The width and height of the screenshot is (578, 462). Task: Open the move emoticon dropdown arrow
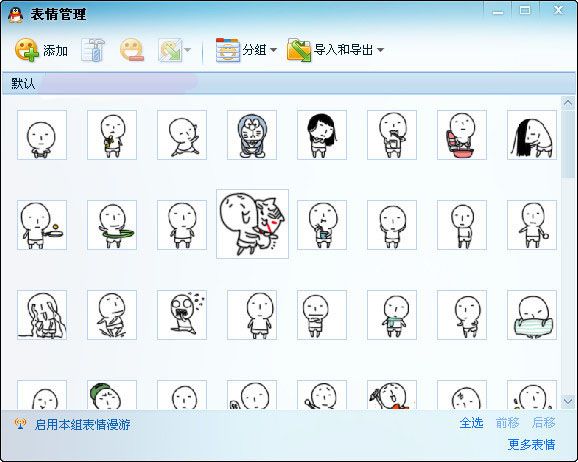tap(188, 50)
